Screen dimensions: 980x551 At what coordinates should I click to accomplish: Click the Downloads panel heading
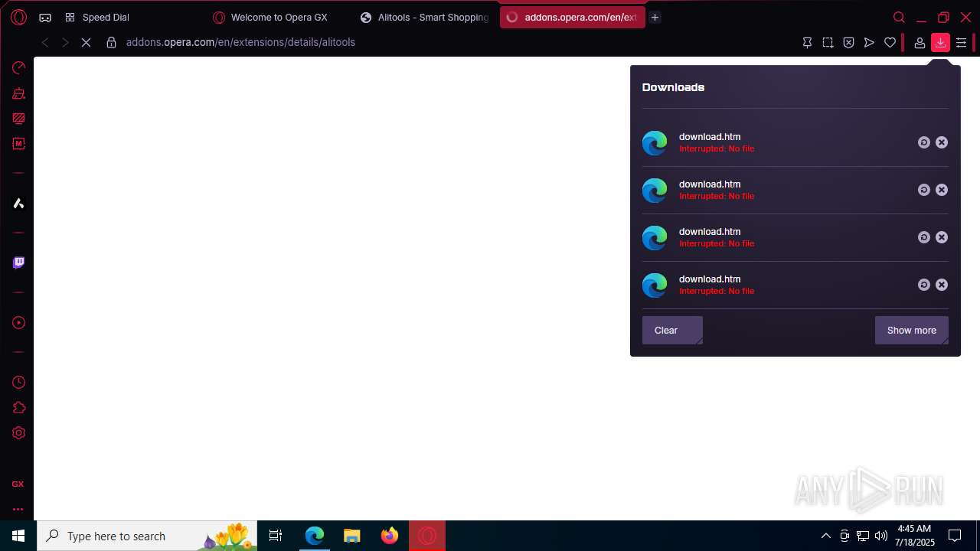[x=673, y=87]
